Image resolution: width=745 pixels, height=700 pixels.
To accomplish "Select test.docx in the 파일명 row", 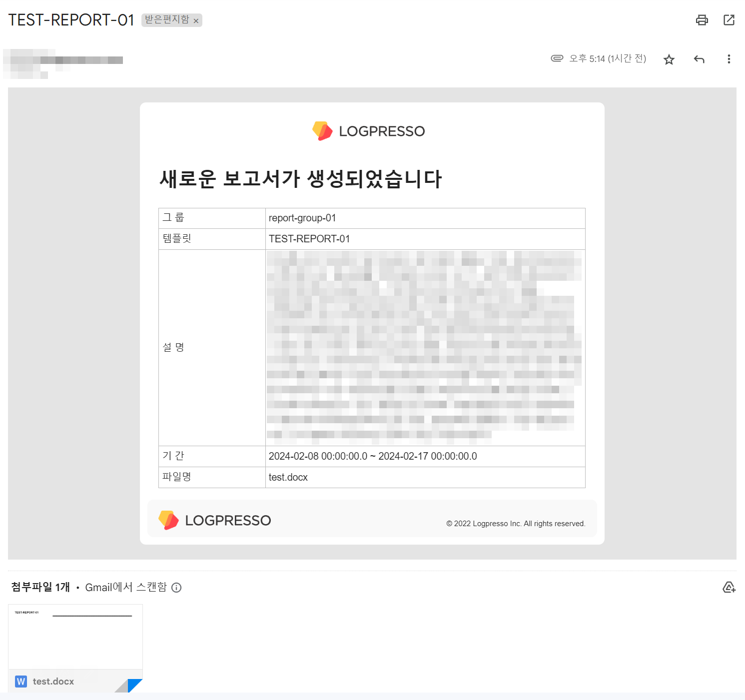I will click(288, 478).
